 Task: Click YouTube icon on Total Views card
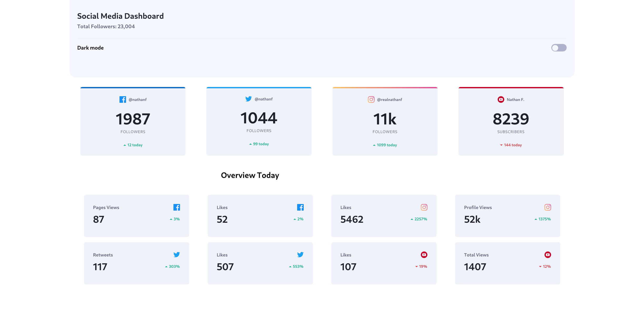(x=548, y=255)
